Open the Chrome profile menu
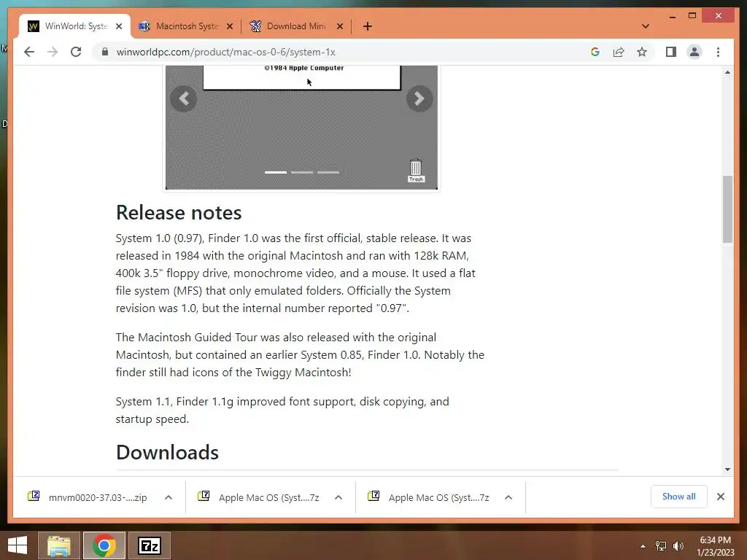The width and height of the screenshot is (747, 560). click(x=694, y=52)
